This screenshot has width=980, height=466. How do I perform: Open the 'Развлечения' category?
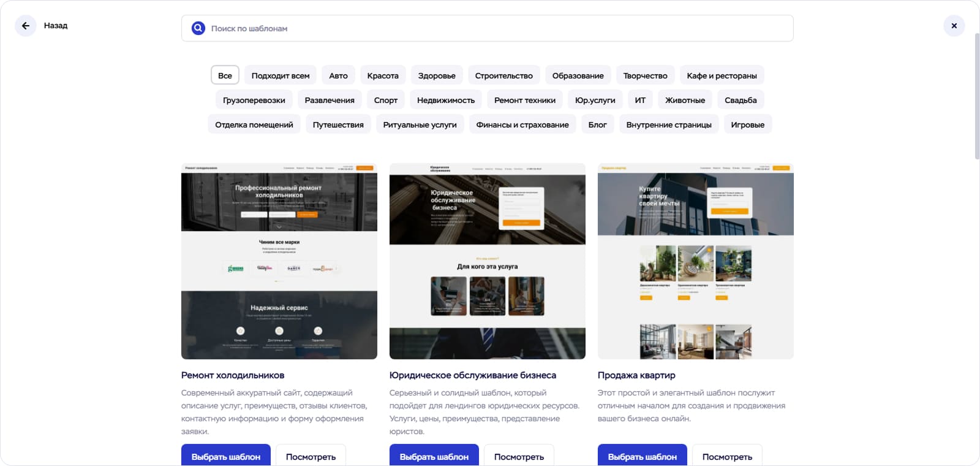[x=330, y=100]
